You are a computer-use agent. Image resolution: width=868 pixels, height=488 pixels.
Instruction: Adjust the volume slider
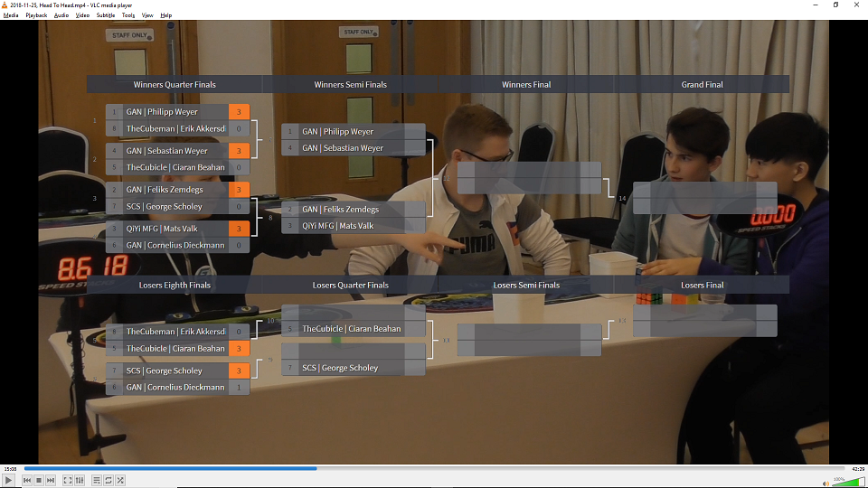coord(849,482)
